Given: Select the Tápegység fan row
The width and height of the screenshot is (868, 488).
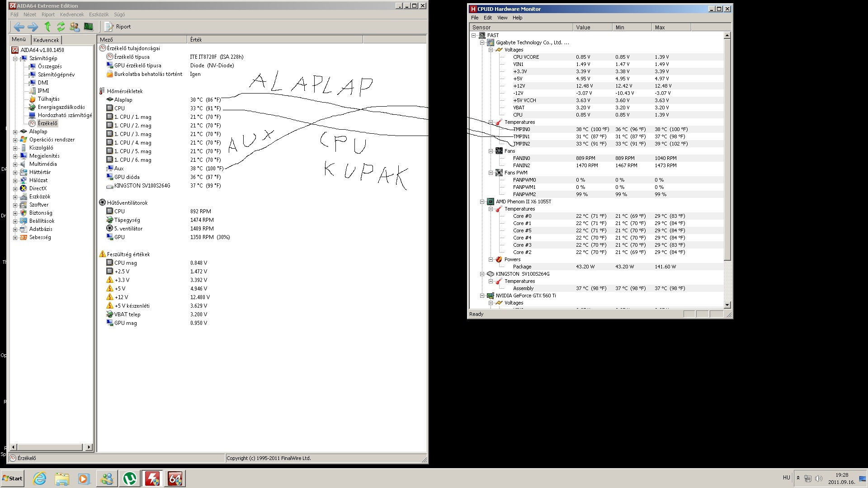Looking at the screenshot, I should coord(160,220).
